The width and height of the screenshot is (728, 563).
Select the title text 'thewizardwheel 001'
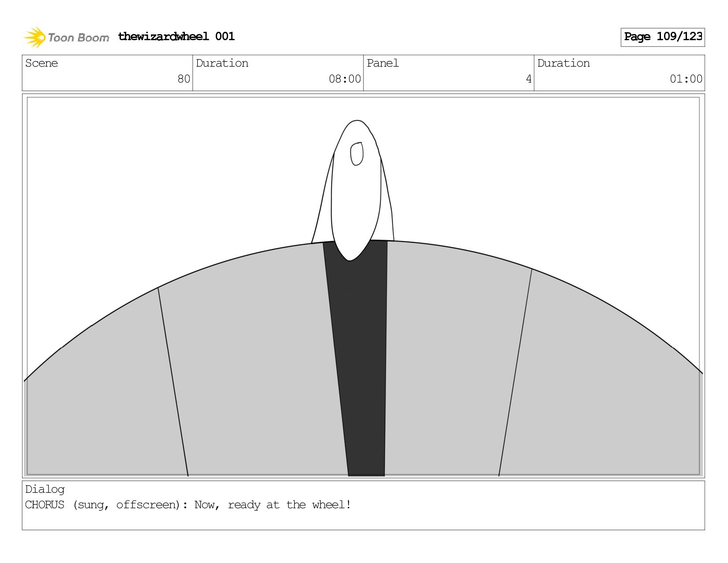(x=176, y=36)
